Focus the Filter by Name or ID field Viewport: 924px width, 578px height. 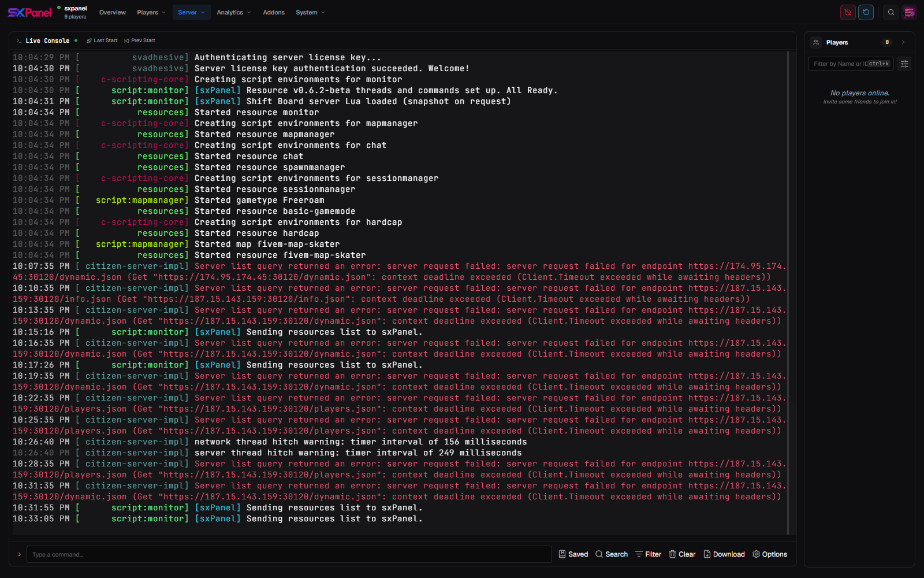point(851,64)
